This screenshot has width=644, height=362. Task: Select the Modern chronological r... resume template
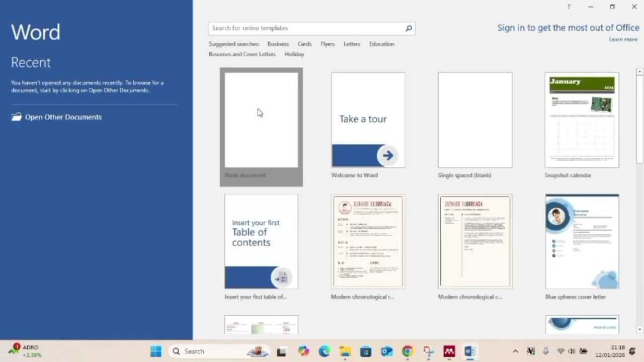(368, 247)
